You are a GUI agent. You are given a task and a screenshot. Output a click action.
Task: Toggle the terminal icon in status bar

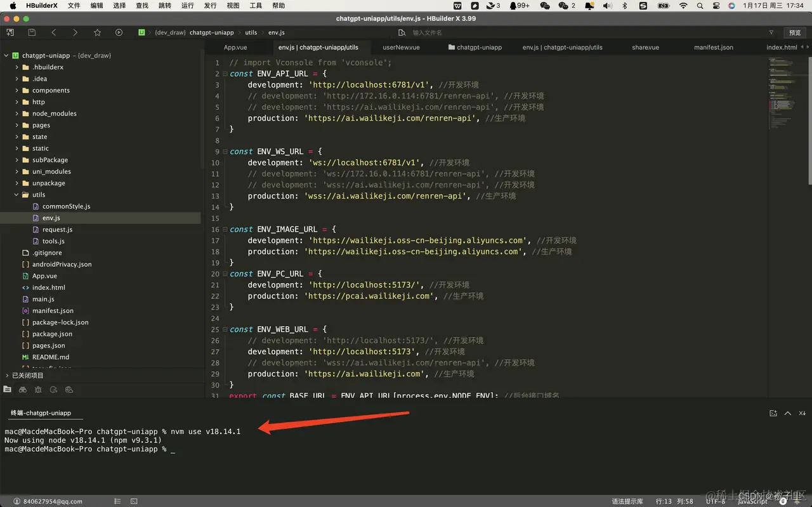[x=134, y=501]
